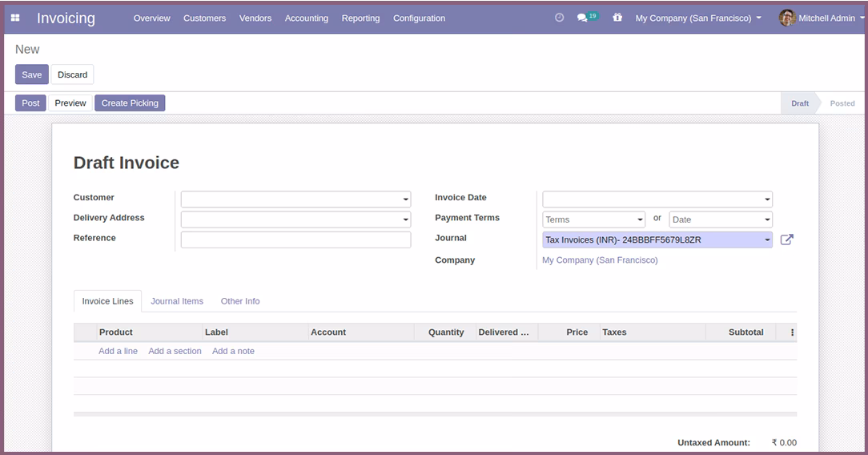Click the Save button

click(x=31, y=74)
